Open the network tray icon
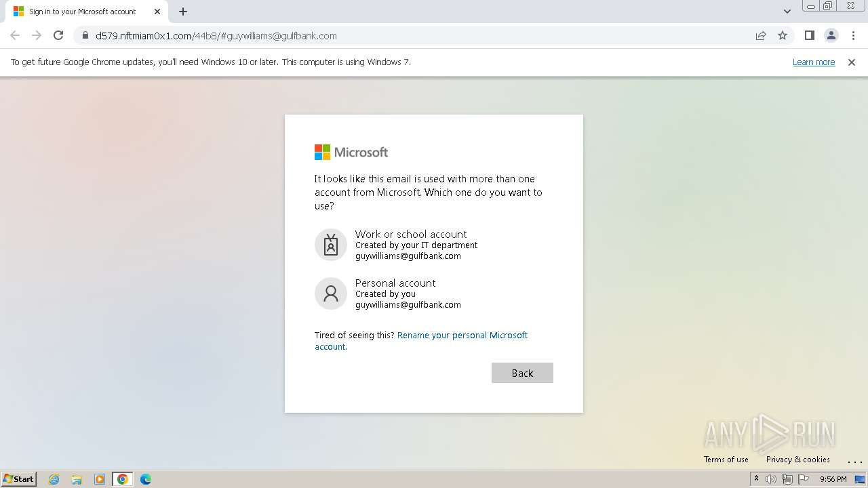The width and height of the screenshot is (868, 488). (x=787, y=479)
